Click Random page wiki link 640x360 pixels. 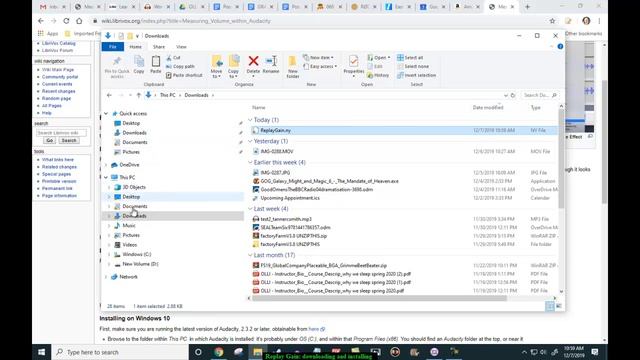pos(56,98)
